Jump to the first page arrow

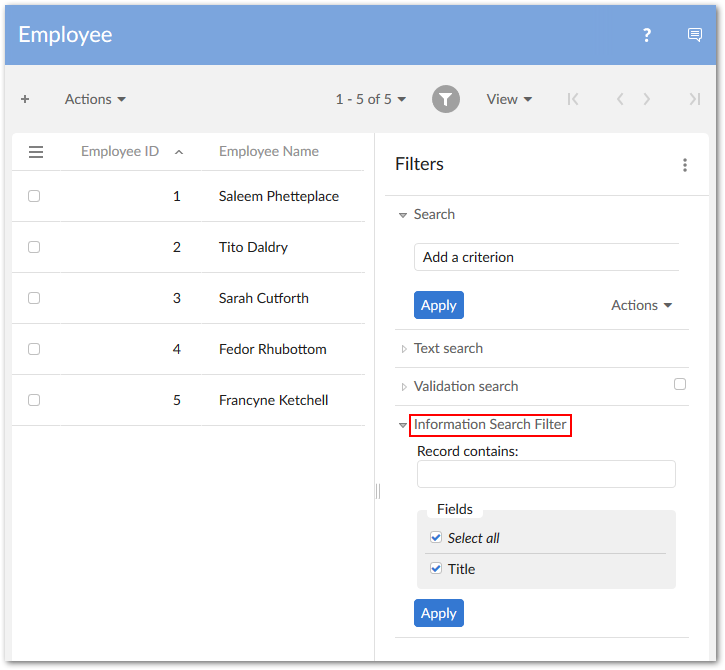click(x=573, y=99)
